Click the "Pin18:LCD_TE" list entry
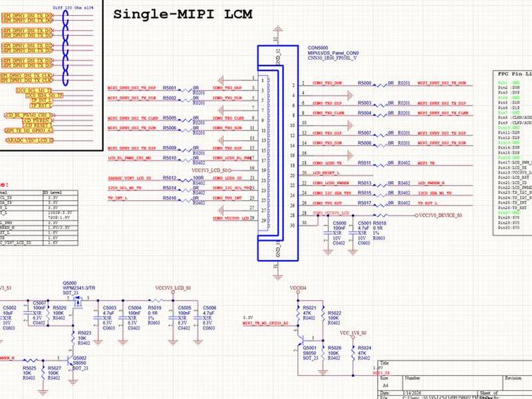The height and width of the screenshot is (399, 532). (512, 168)
